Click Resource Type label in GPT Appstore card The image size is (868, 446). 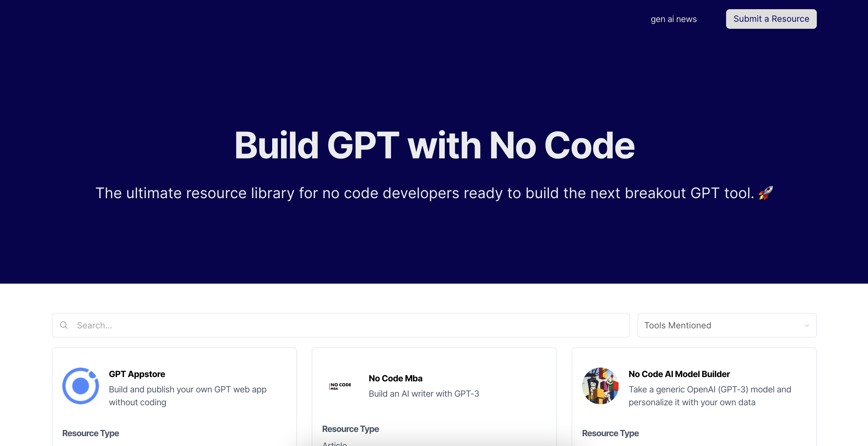tap(91, 433)
